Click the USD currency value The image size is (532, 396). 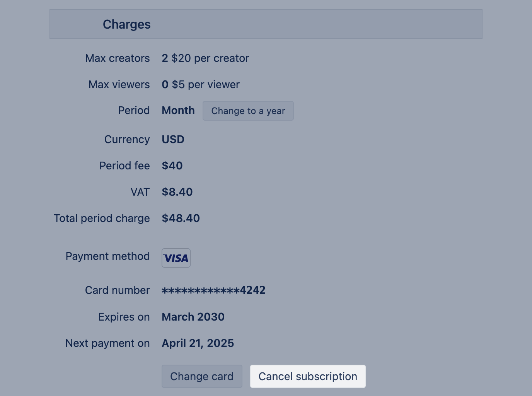pos(173,140)
